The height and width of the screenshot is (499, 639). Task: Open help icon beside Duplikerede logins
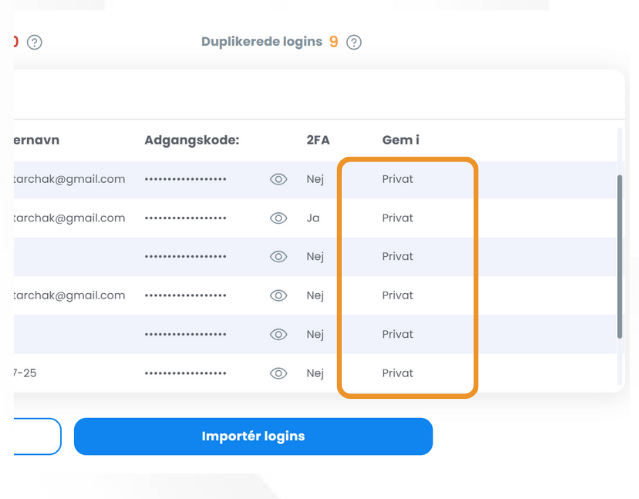click(x=354, y=42)
